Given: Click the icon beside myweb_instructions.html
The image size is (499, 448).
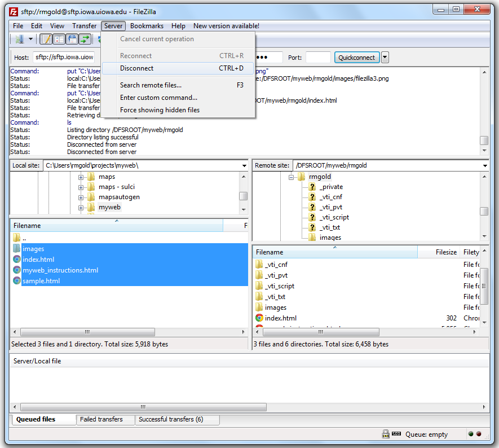Looking at the screenshot, I should click(17, 270).
